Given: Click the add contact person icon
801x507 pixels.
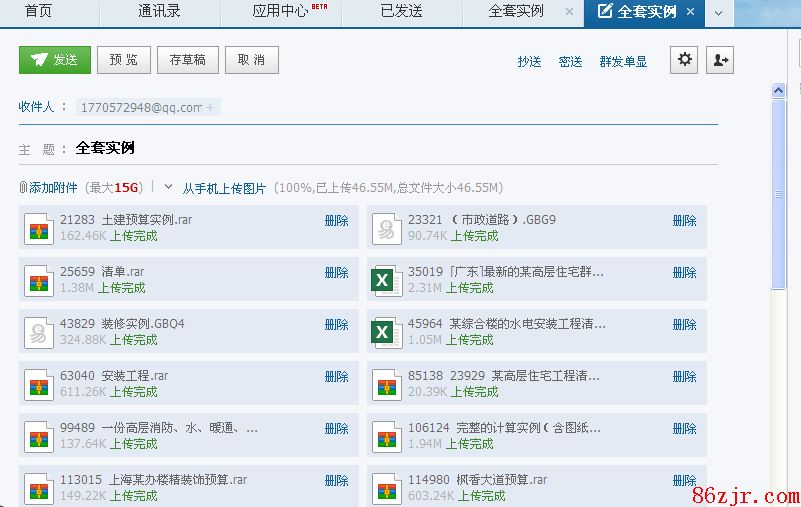Looking at the screenshot, I should coord(719,60).
